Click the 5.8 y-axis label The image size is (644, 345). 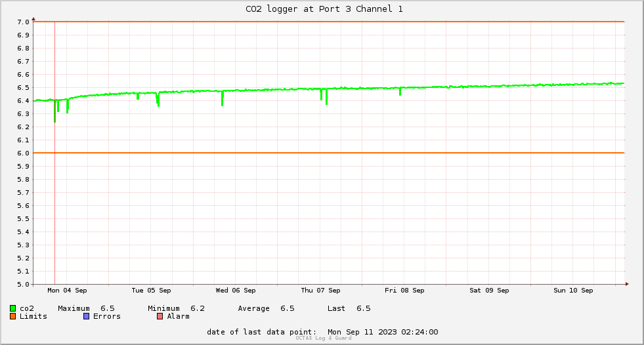tap(23, 180)
